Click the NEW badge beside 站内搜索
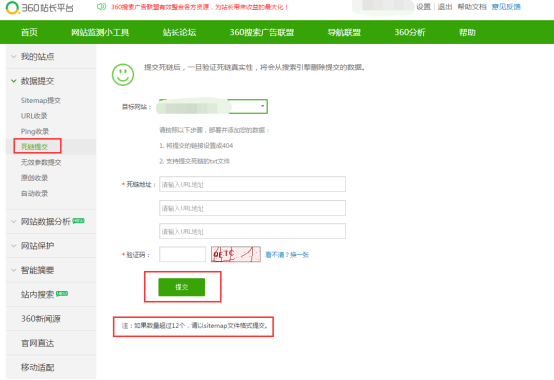This screenshot has width=554, height=380. point(62,293)
